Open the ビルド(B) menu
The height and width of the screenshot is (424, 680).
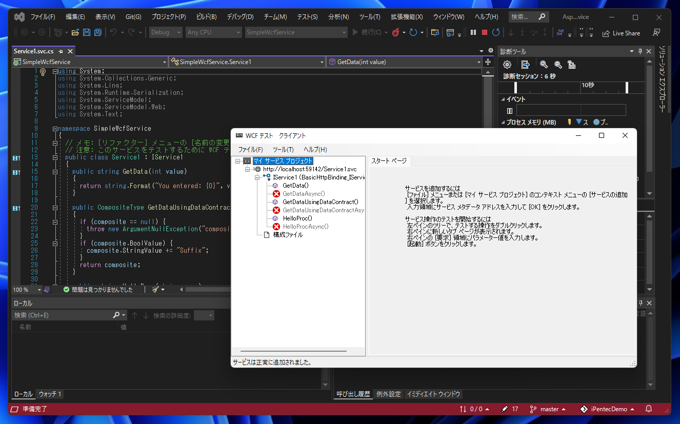[206, 17]
